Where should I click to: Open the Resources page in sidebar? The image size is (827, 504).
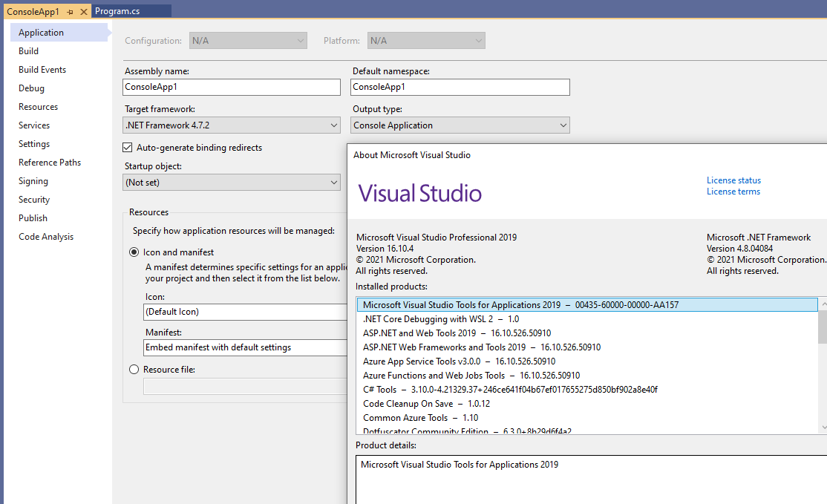pyautogui.click(x=38, y=106)
